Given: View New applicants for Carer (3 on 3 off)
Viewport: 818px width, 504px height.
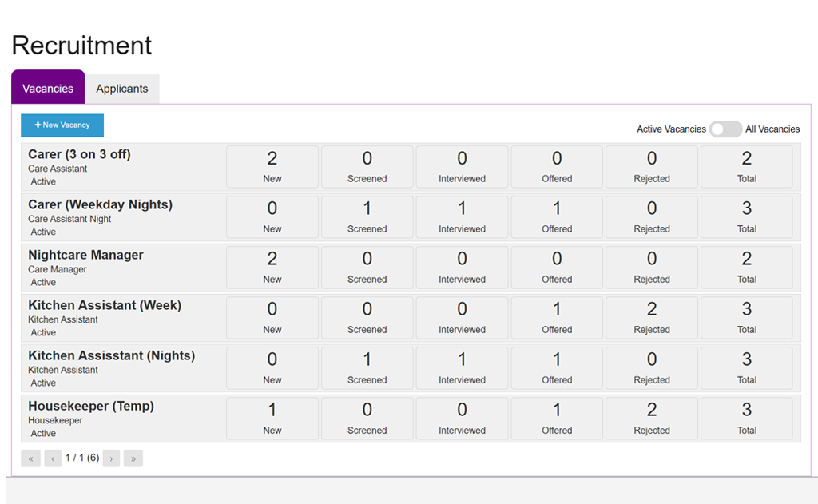Looking at the screenshot, I should click(272, 167).
